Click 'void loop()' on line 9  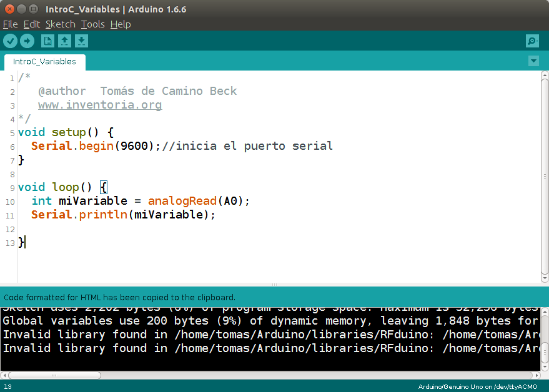pyautogui.click(x=55, y=187)
